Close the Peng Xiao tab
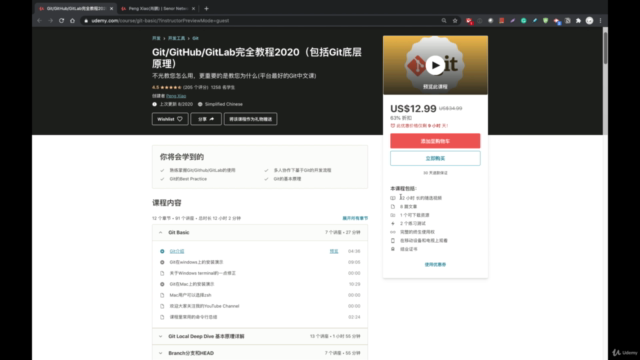The height and width of the screenshot is (360, 640). click(193, 8)
